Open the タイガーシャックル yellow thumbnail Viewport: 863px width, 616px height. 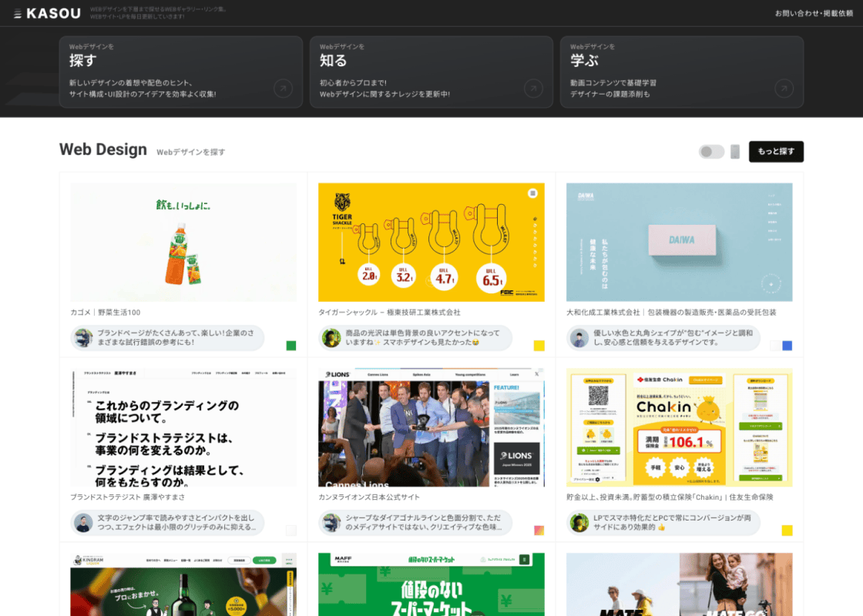pos(431,242)
